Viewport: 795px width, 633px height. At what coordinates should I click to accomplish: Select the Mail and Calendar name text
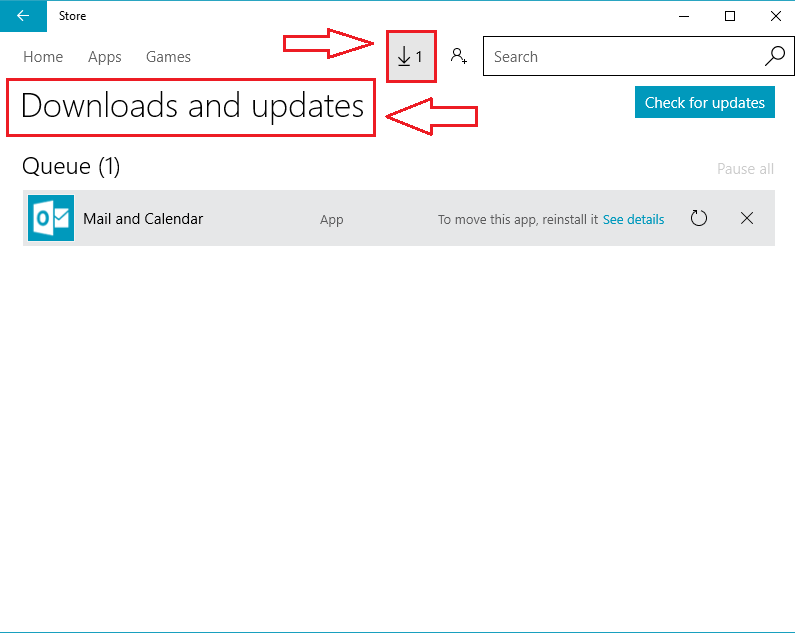tap(143, 219)
